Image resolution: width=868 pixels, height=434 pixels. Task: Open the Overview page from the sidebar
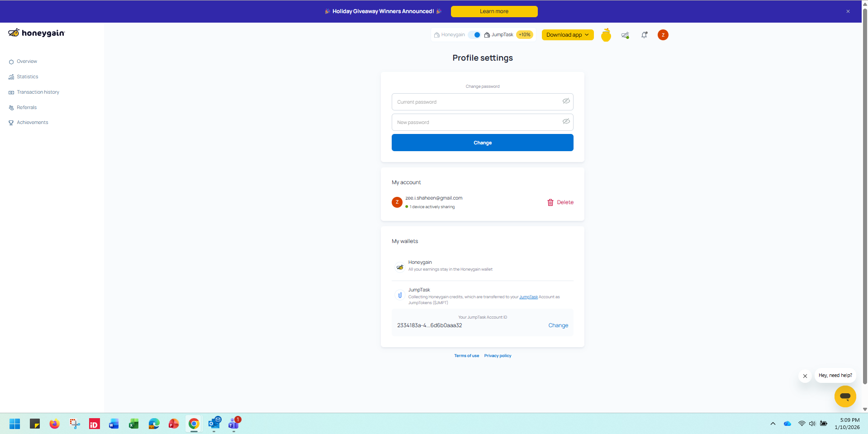point(27,62)
